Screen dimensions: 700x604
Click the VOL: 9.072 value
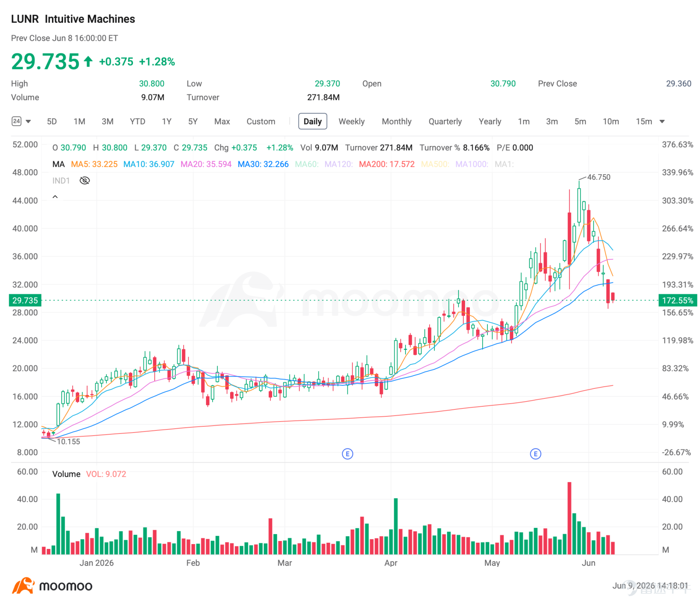pos(106,474)
